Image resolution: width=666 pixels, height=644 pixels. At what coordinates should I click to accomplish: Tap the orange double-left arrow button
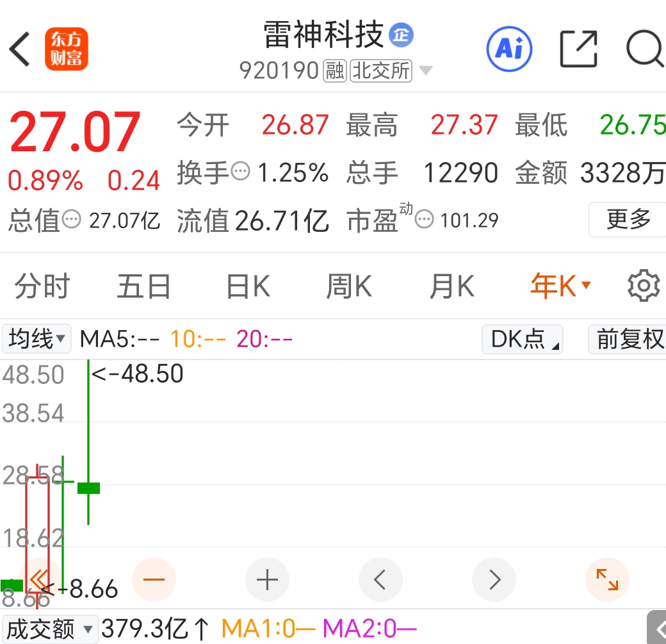click(x=40, y=579)
